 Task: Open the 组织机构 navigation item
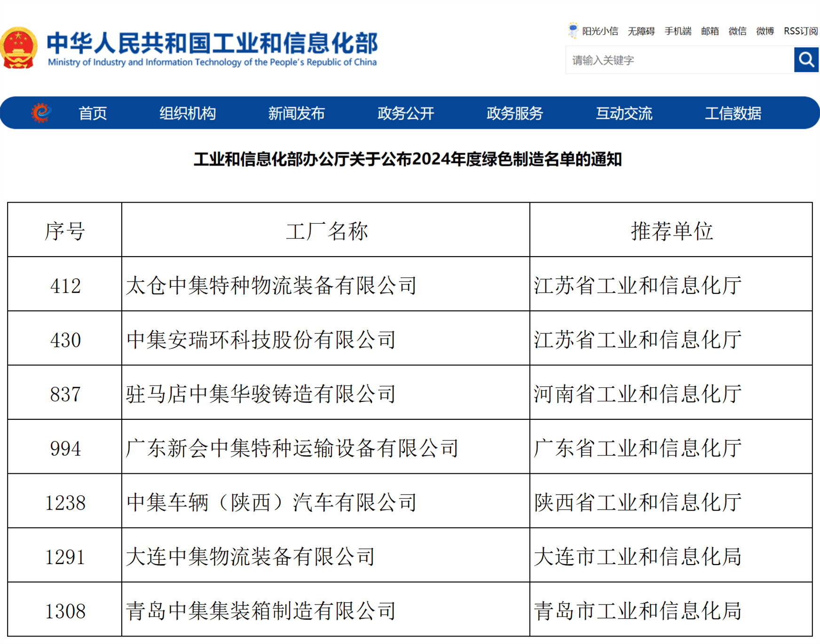188,113
